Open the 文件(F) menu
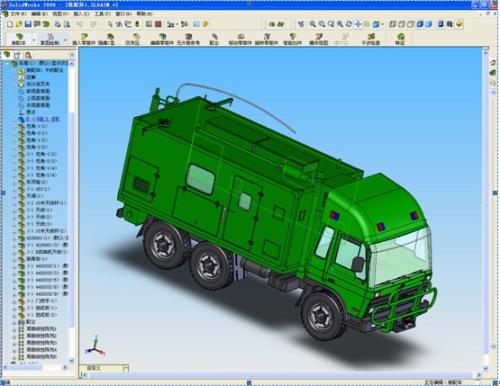The image size is (500, 386). coord(18,14)
